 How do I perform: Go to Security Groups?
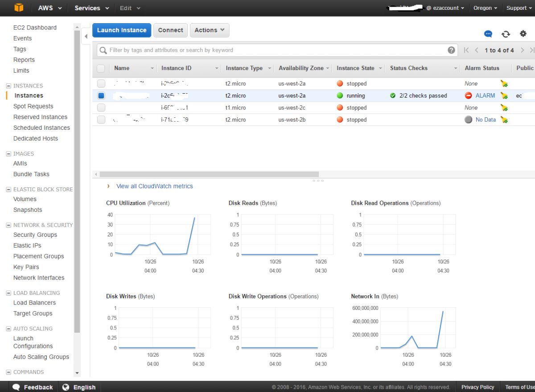(x=35, y=235)
